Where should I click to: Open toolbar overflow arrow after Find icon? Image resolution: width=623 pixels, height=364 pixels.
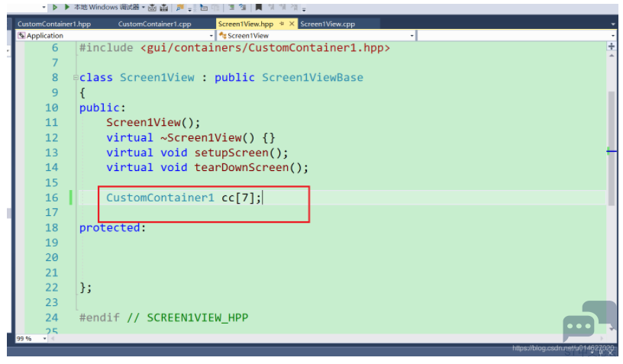tap(190, 9)
